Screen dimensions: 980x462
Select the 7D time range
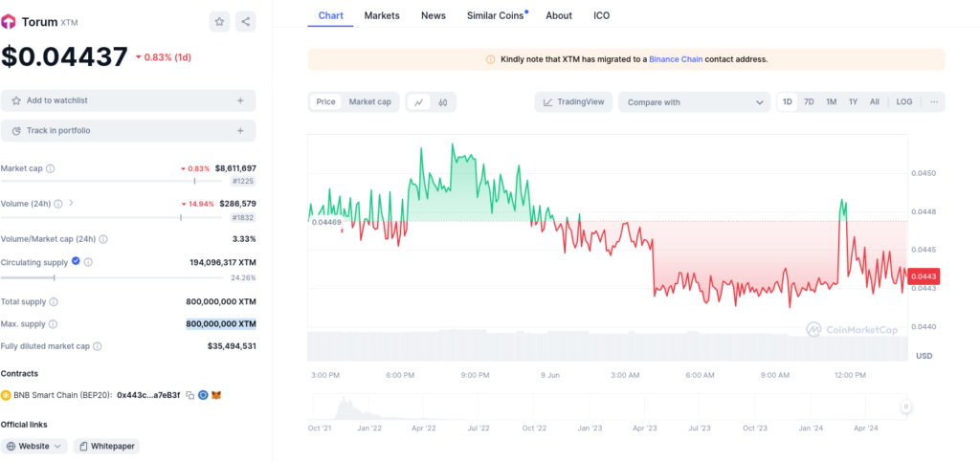(x=809, y=101)
